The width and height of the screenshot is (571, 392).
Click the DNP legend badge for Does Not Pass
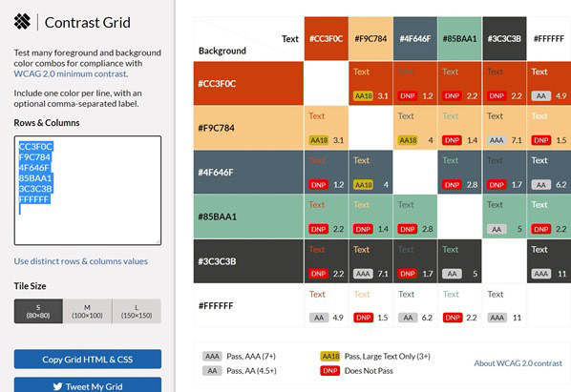(x=330, y=371)
